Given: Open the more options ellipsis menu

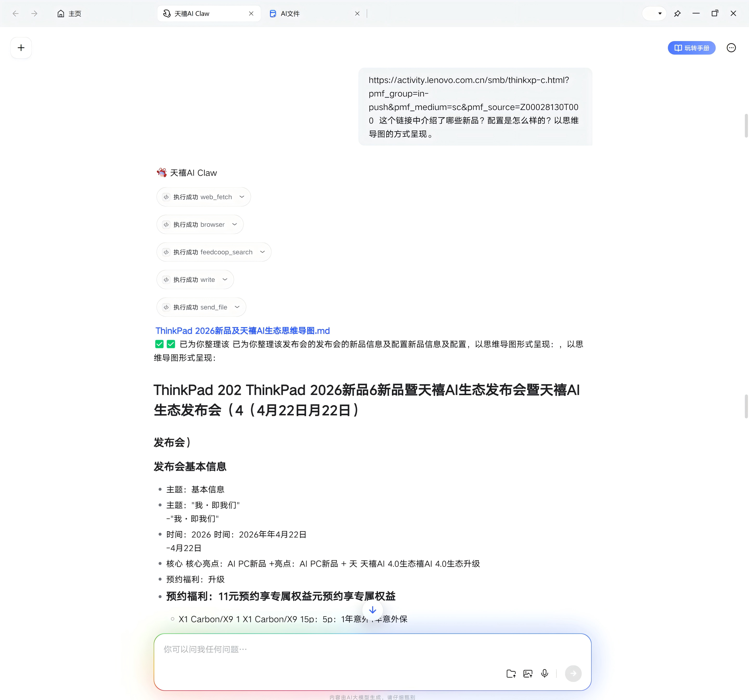Looking at the screenshot, I should (x=731, y=48).
